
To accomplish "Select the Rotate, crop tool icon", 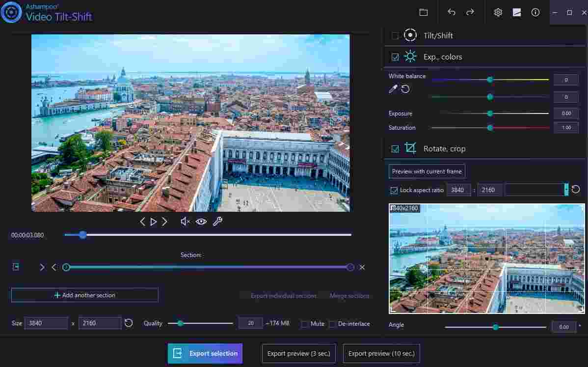I will pyautogui.click(x=411, y=148).
